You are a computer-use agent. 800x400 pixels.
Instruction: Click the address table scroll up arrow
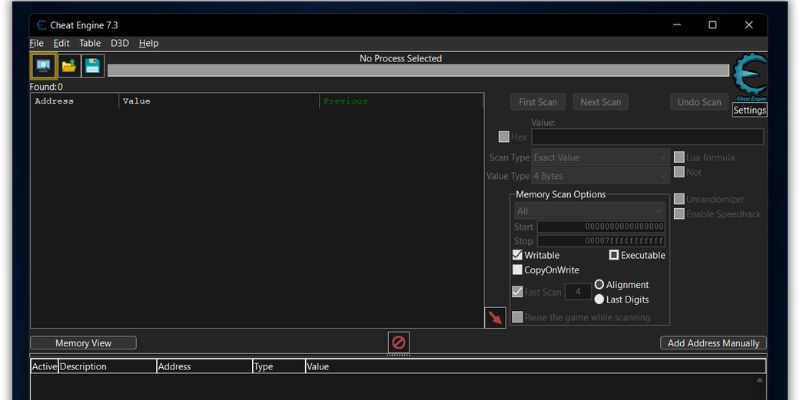(x=759, y=380)
